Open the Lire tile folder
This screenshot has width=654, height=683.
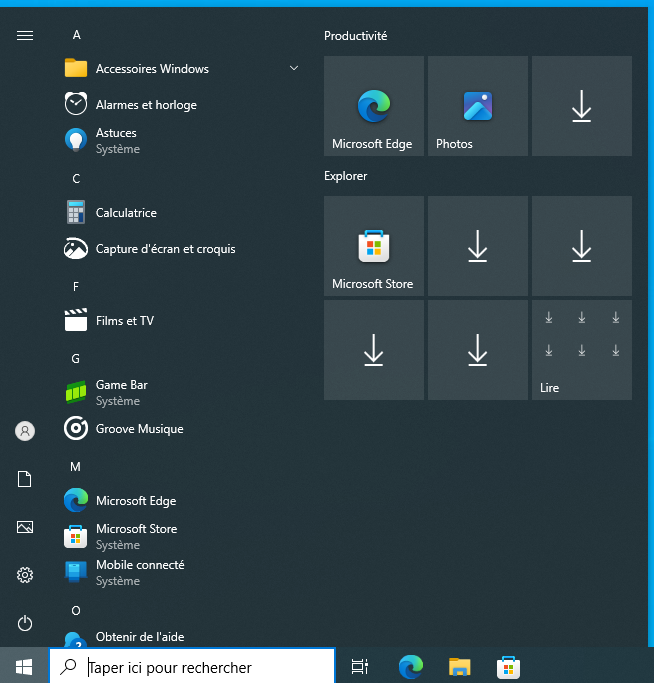pyautogui.click(x=582, y=350)
